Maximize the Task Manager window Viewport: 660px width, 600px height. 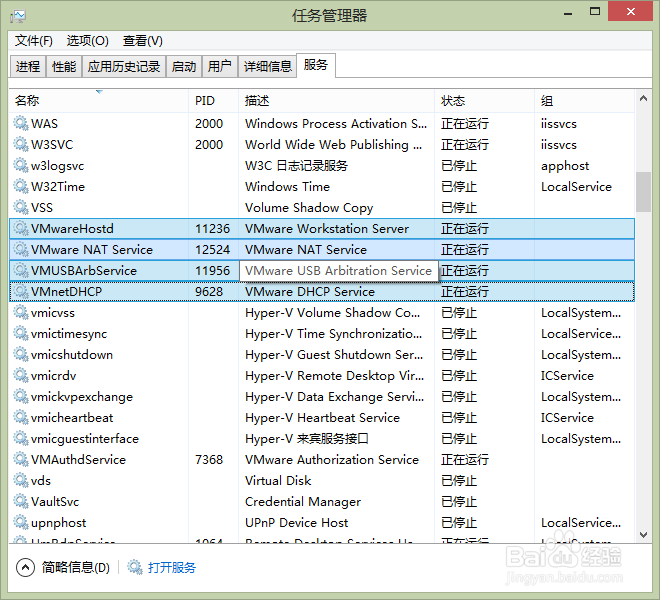tap(595, 12)
